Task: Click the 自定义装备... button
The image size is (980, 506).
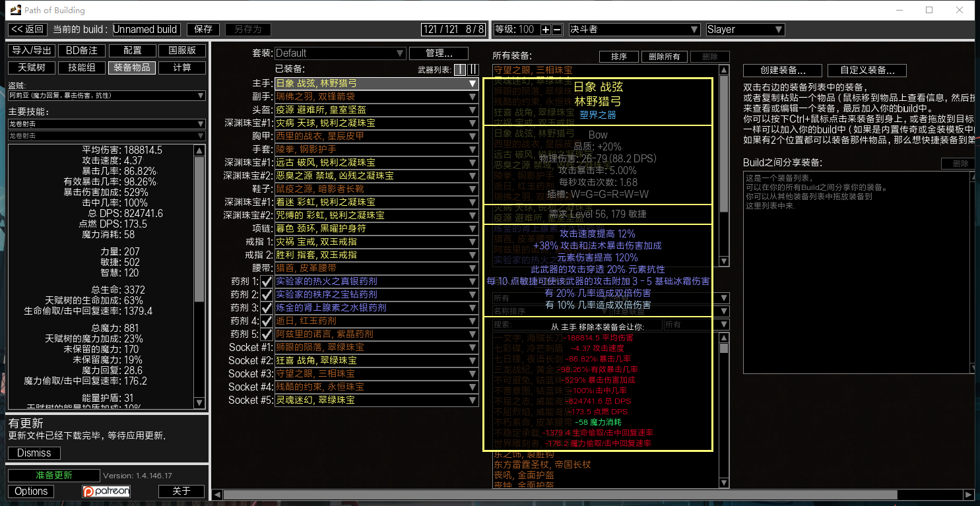Action: coord(866,71)
